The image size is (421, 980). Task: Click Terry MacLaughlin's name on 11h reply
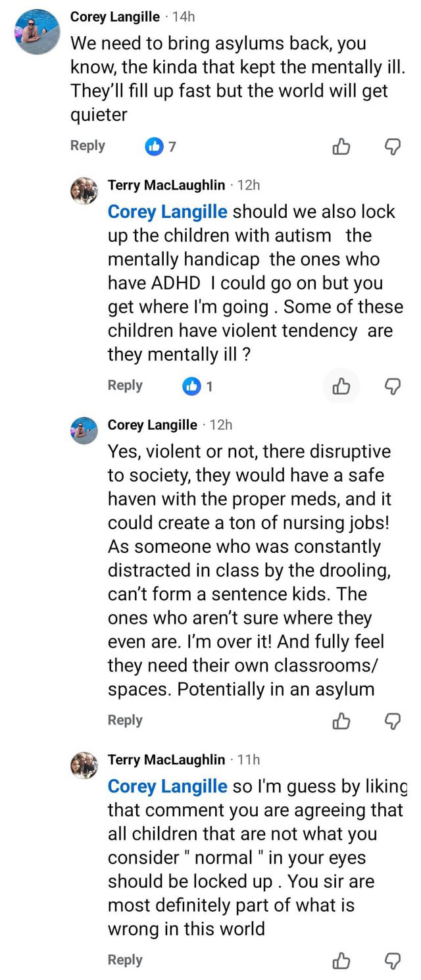click(x=166, y=760)
